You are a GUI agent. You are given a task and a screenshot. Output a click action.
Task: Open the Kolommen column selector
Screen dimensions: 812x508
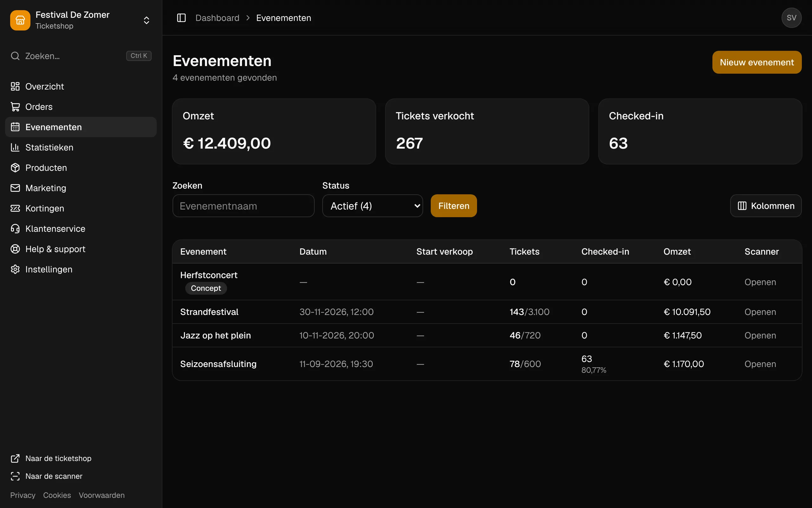(766, 206)
